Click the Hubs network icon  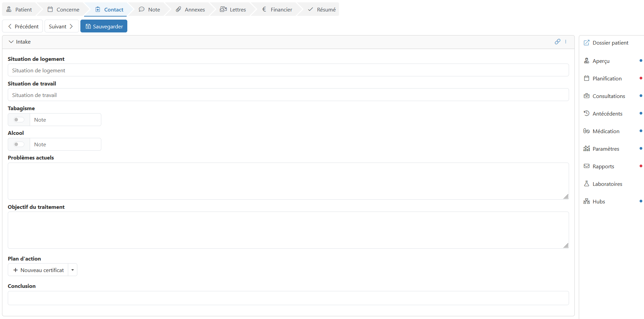(x=587, y=201)
